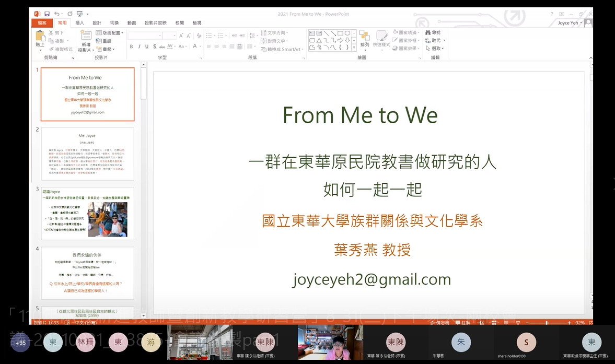Screen dimensions: 615x364
Task: Adjust the zoom slider in status bar
Action: pyautogui.click(x=547, y=323)
